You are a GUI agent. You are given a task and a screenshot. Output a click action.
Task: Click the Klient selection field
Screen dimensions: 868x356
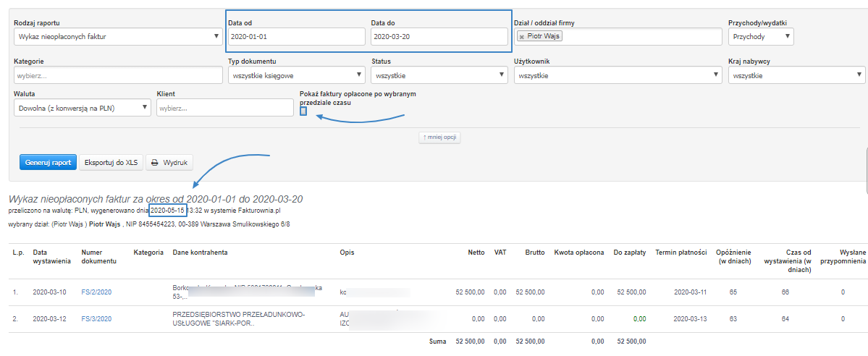point(224,109)
